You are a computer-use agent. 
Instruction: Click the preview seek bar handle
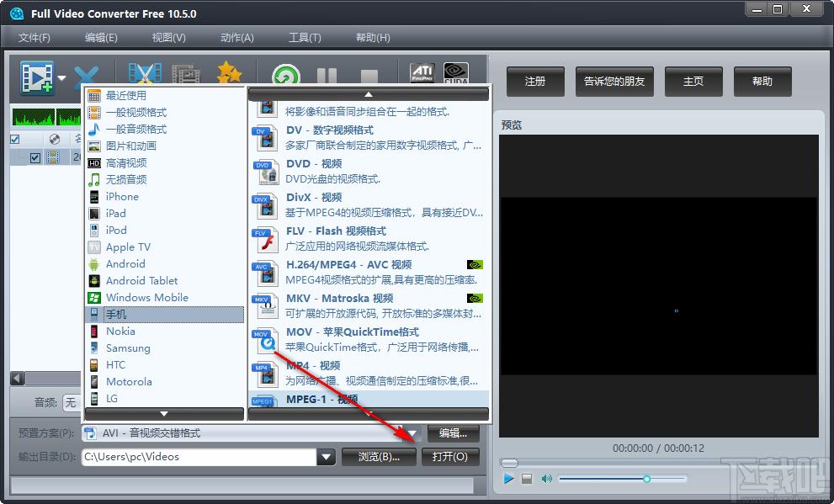509,463
